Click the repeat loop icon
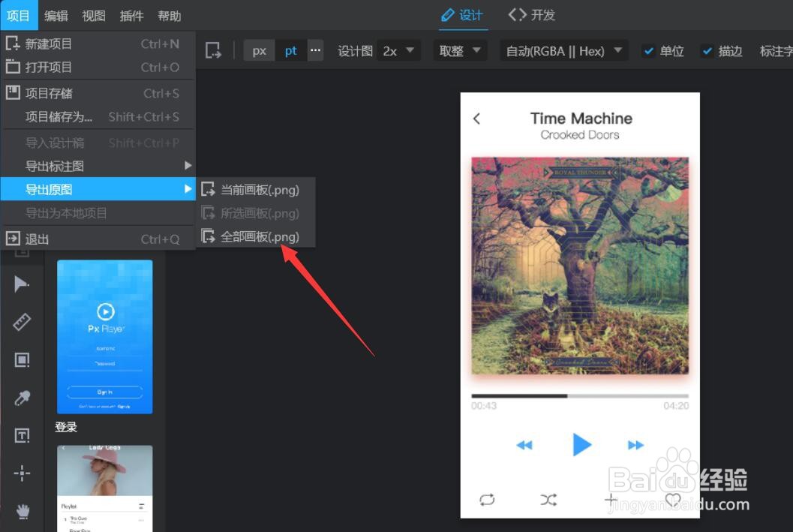 coord(487,500)
